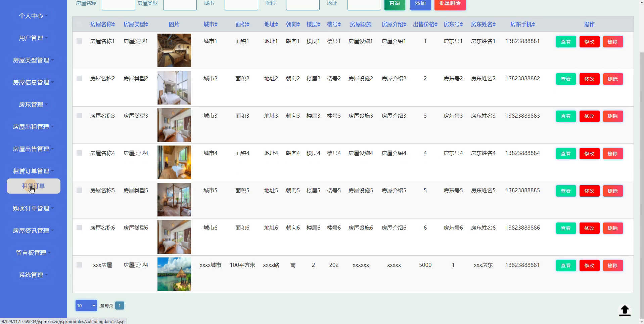Open the 租赁订单 submenu item
Image resolution: width=644 pixels, height=324 pixels.
tap(33, 186)
